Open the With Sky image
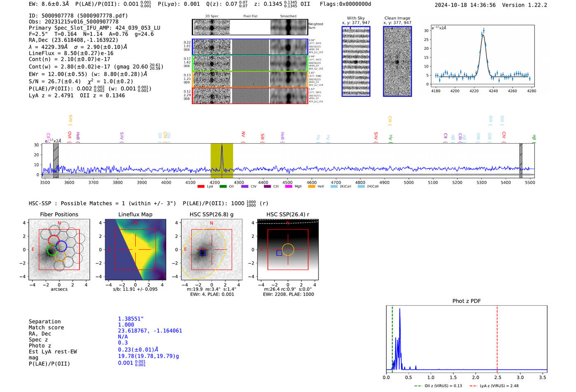Screen dimensions: 576x392 coord(356,61)
